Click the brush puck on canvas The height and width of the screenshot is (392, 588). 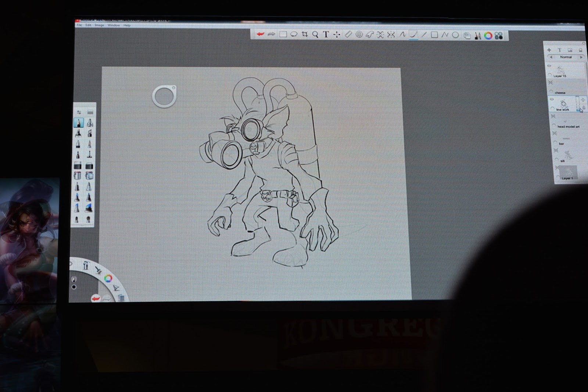pyautogui.click(x=164, y=96)
